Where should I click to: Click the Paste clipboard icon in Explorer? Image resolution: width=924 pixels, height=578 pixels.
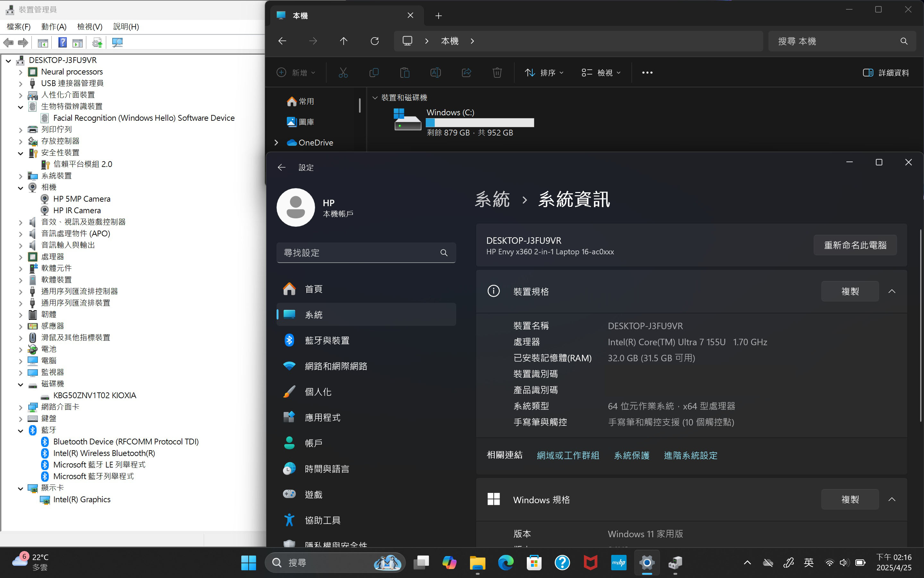point(405,73)
